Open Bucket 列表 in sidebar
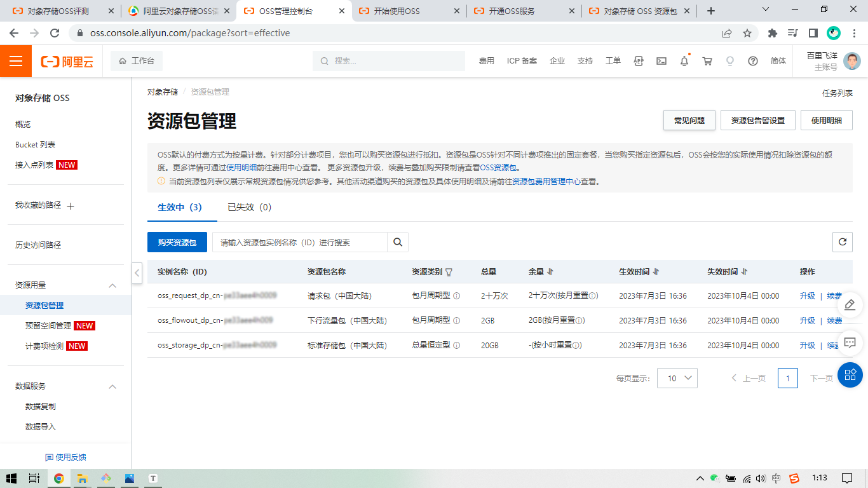The height and width of the screenshot is (488, 868). [x=35, y=145]
